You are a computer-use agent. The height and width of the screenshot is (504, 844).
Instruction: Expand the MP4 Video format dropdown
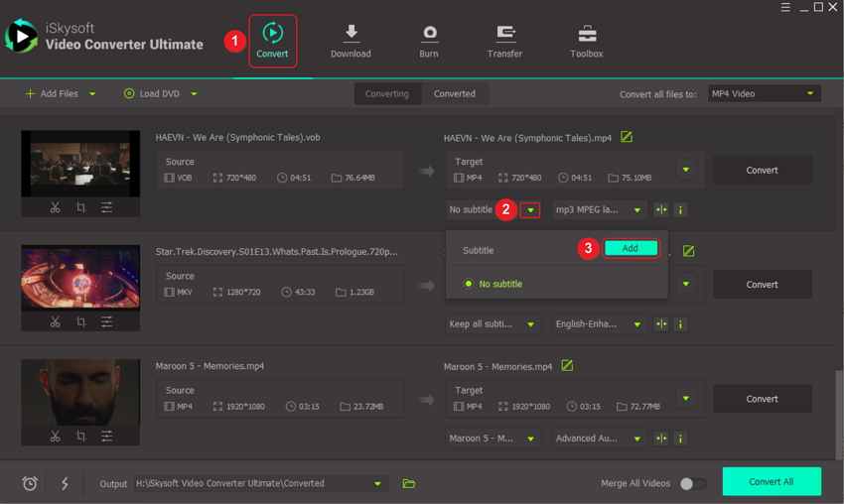(x=764, y=93)
